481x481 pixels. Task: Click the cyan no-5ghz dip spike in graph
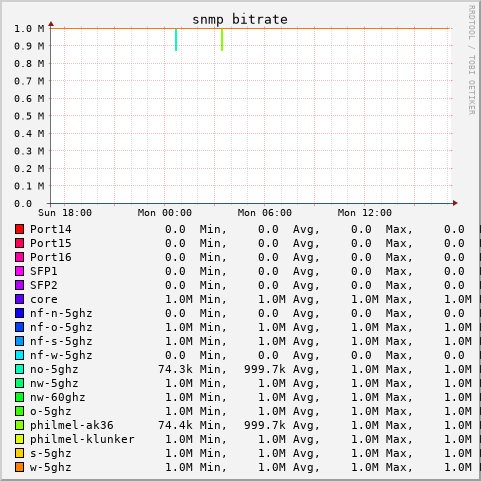tap(176, 40)
